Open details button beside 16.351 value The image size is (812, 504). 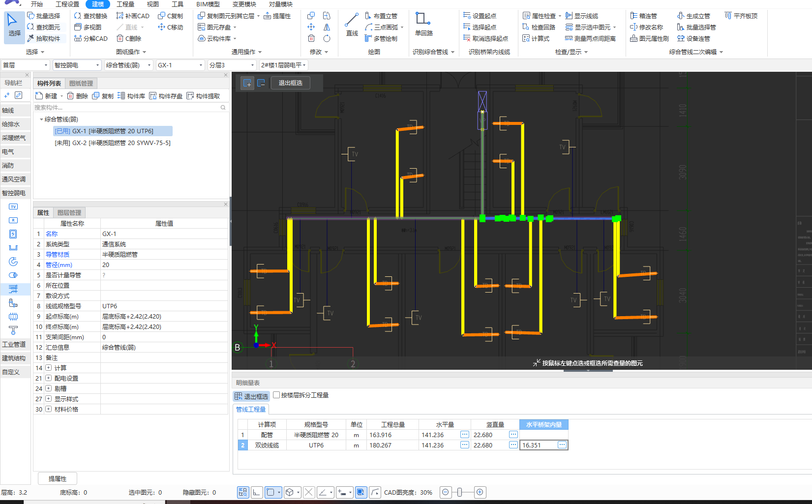pyautogui.click(x=562, y=445)
